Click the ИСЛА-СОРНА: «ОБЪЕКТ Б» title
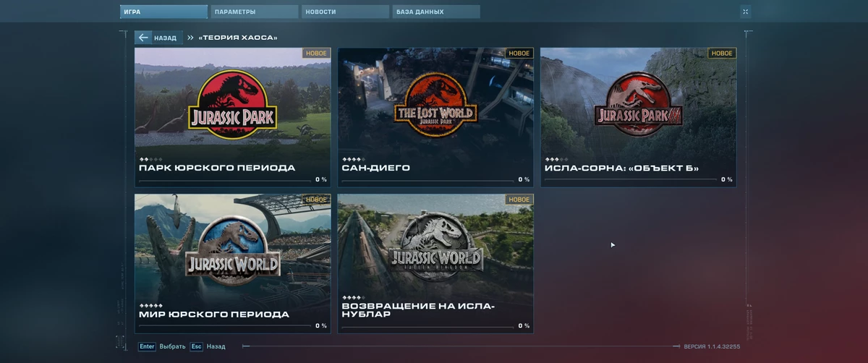This screenshot has width=868, height=363. 622,168
